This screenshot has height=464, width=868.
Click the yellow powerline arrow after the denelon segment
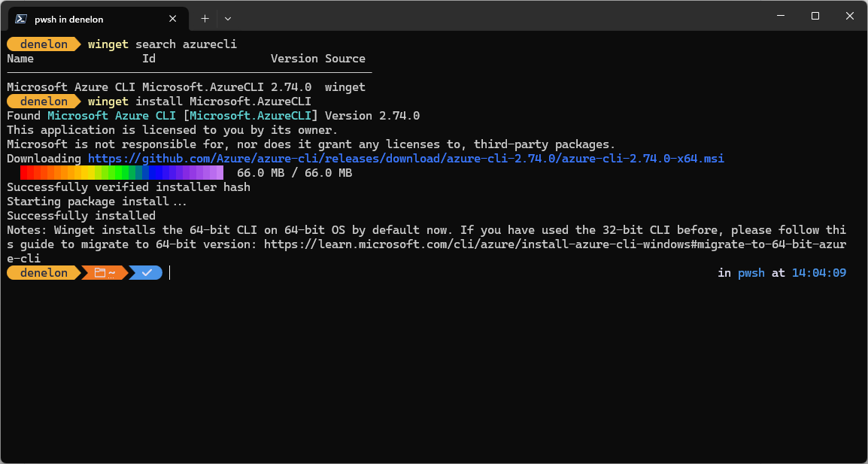pyautogui.click(x=79, y=272)
